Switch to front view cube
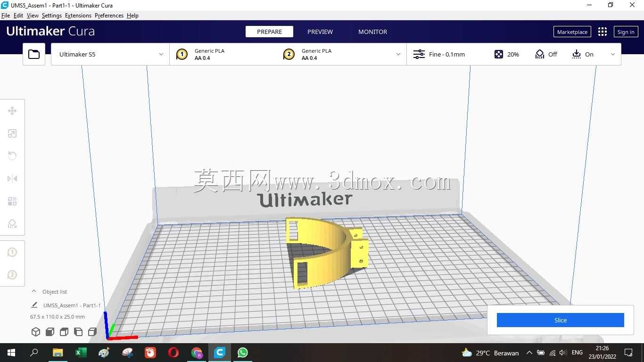Image resolution: width=644 pixels, height=362 pixels. tap(50, 332)
